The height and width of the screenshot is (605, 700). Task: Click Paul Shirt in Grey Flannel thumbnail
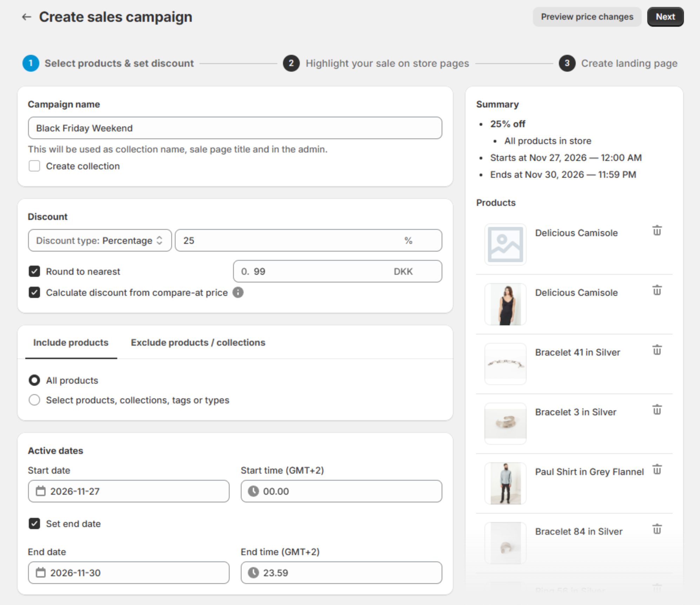[x=506, y=483]
